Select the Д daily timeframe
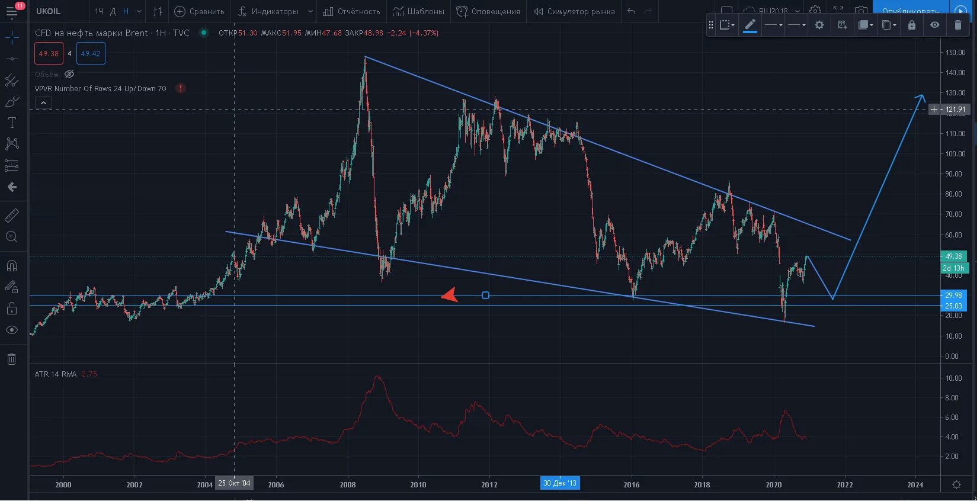Viewport: 980px width, 501px height. pos(113,11)
